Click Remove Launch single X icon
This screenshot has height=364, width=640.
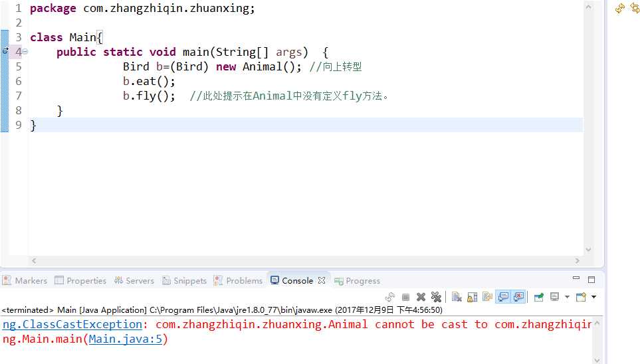coord(421,297)
